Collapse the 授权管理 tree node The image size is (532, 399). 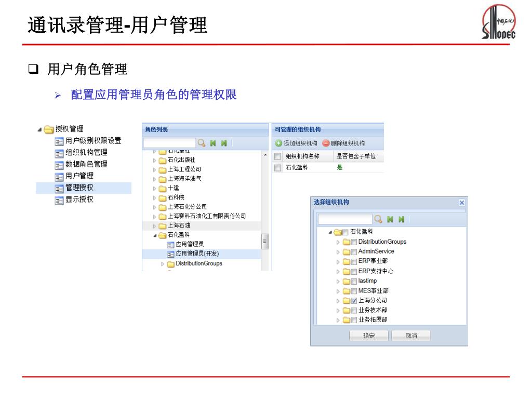[39, 129]
